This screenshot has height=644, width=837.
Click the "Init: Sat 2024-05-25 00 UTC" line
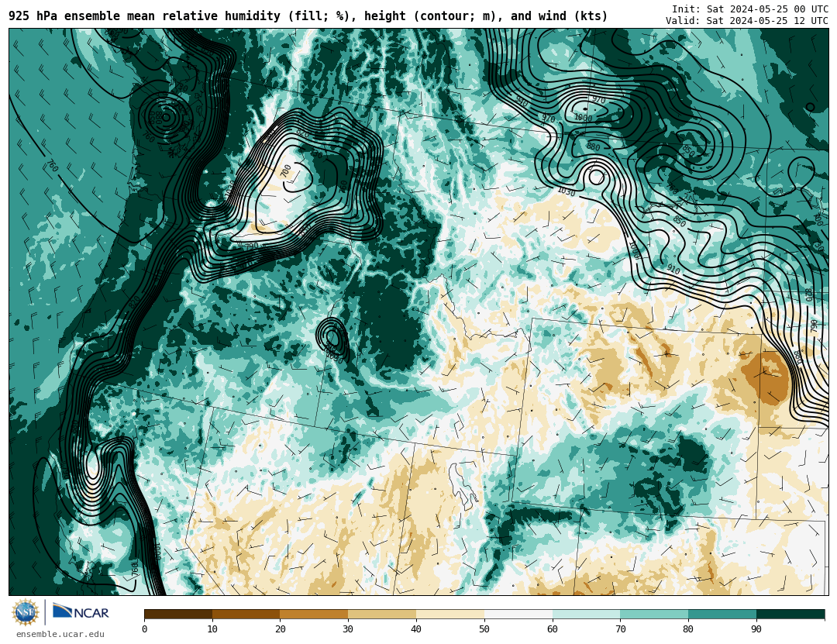point(750,9)
